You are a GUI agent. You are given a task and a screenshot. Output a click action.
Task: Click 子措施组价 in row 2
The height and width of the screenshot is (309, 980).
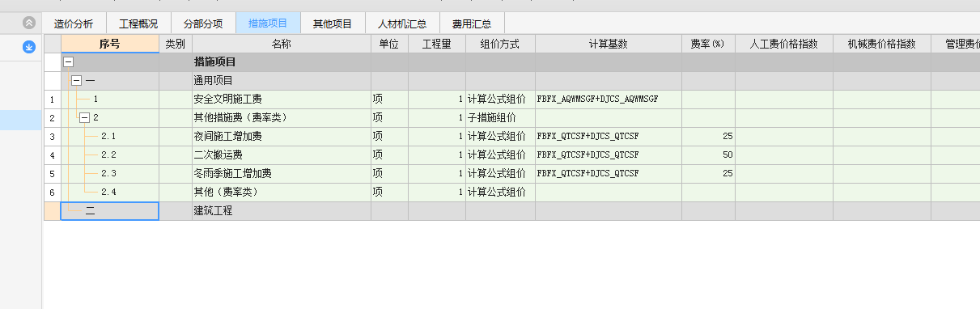coord(500,117)
